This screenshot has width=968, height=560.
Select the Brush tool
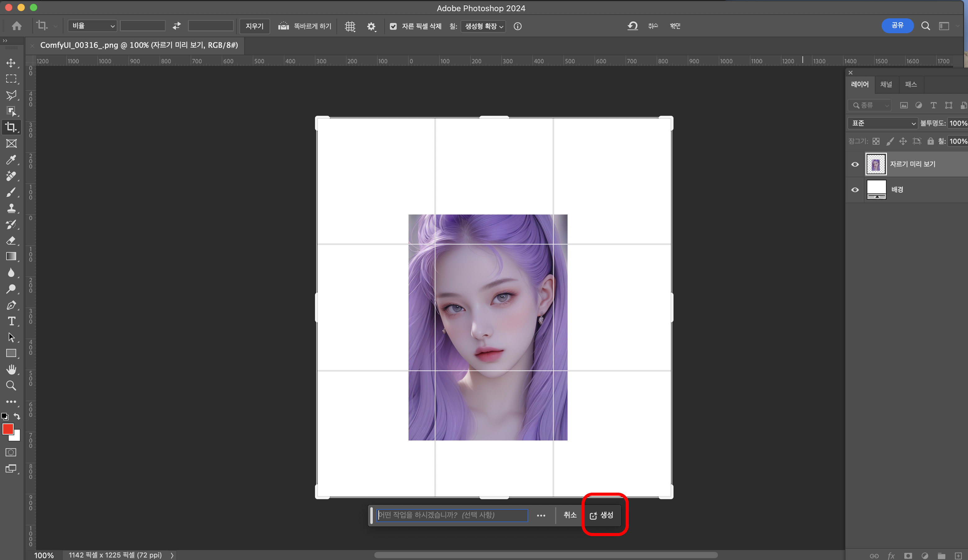tap(11, 192)
